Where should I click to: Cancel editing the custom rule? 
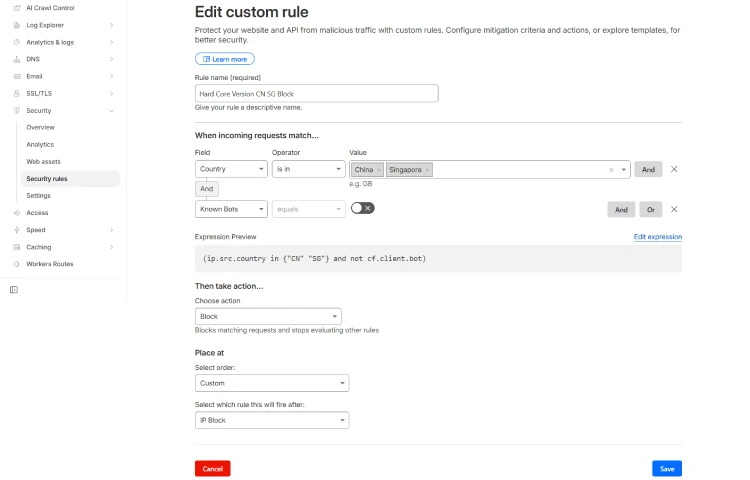pyautogui.click(x=213, y=469)
